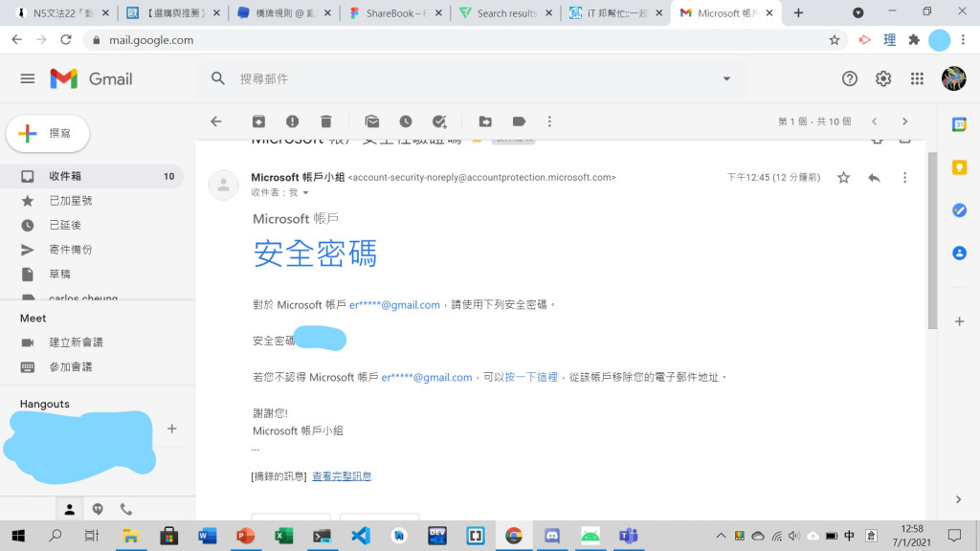Reload the page
The image size is (980, 551).
66,40
